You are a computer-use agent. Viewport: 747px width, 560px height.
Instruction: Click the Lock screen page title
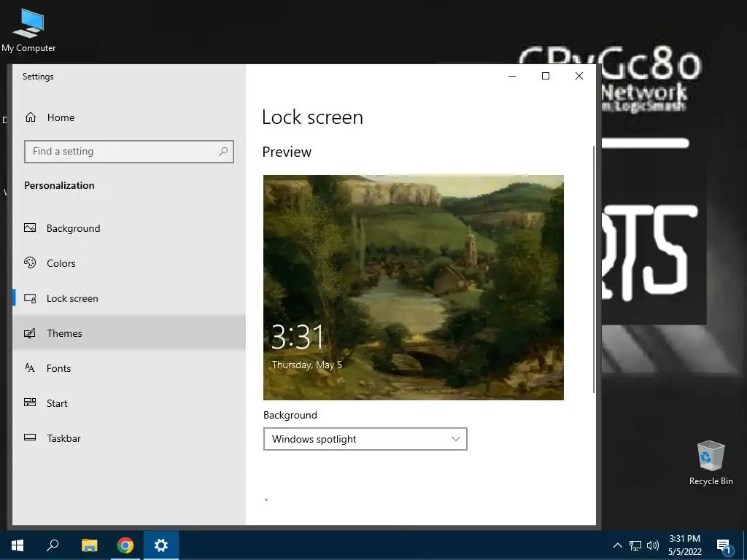point(312,117)
